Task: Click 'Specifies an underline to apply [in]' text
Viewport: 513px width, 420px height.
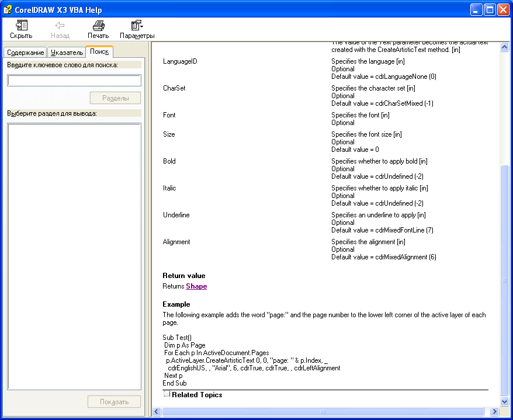Action: click(x=379, y=214)
